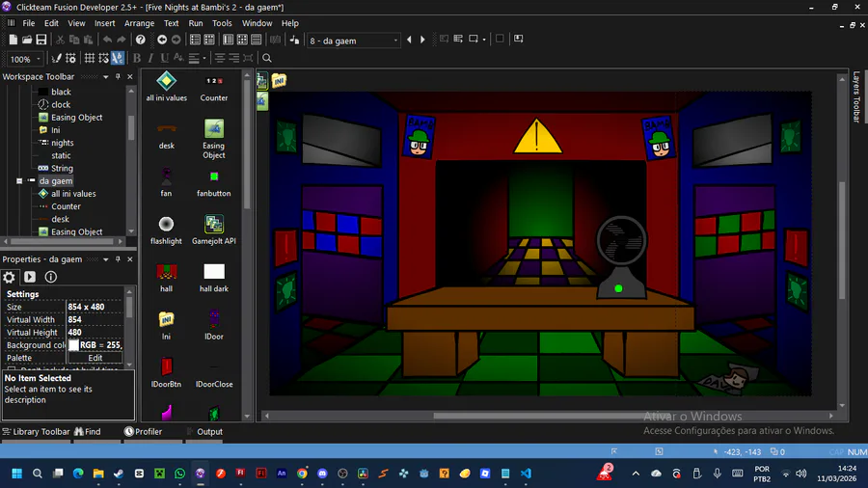Select the lDoorClose object in the list
This screenshot has height=488, width=868.
[214, 374]
